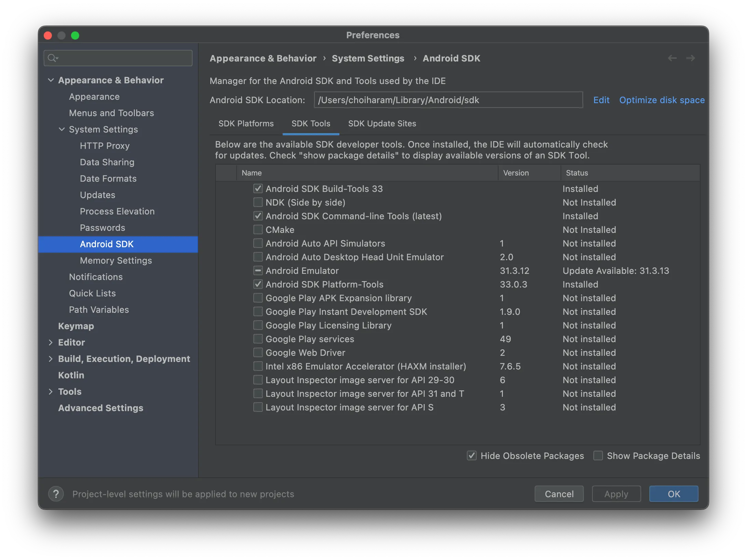747x560 pixels.
Task: Select Android SDK location input field
Action: pos(448,99)
